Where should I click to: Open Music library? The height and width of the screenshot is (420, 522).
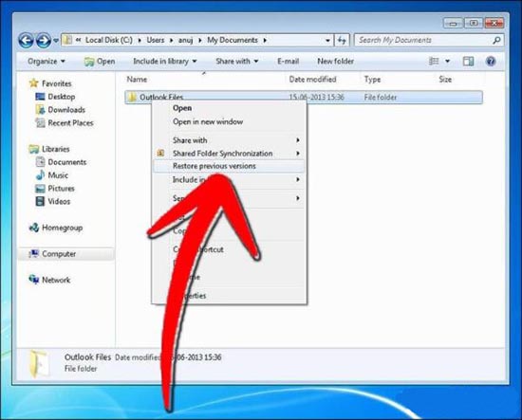pos(58,175)
